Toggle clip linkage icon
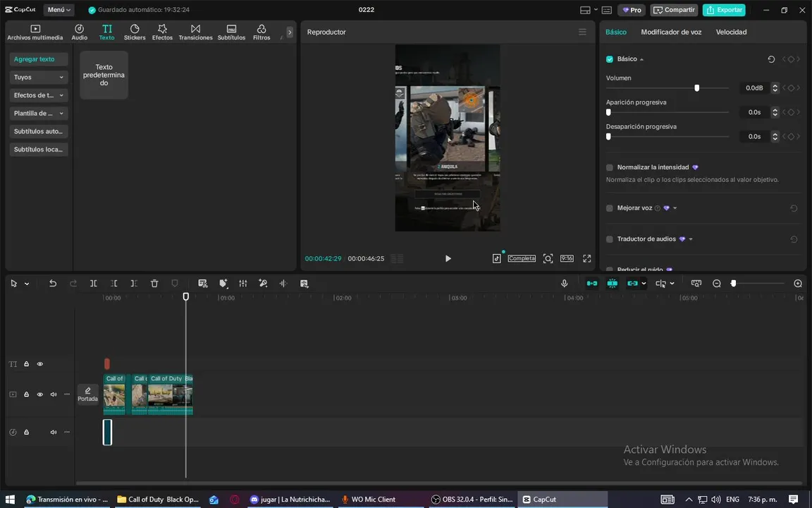This screenshot has width=812, height=508. [x=632, y=284]
